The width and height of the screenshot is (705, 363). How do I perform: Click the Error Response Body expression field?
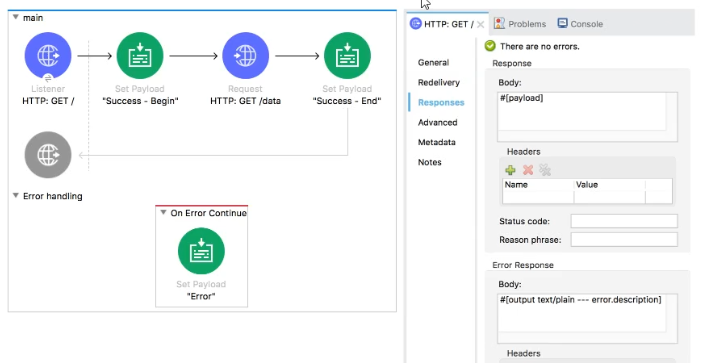(x=587, y=318)
